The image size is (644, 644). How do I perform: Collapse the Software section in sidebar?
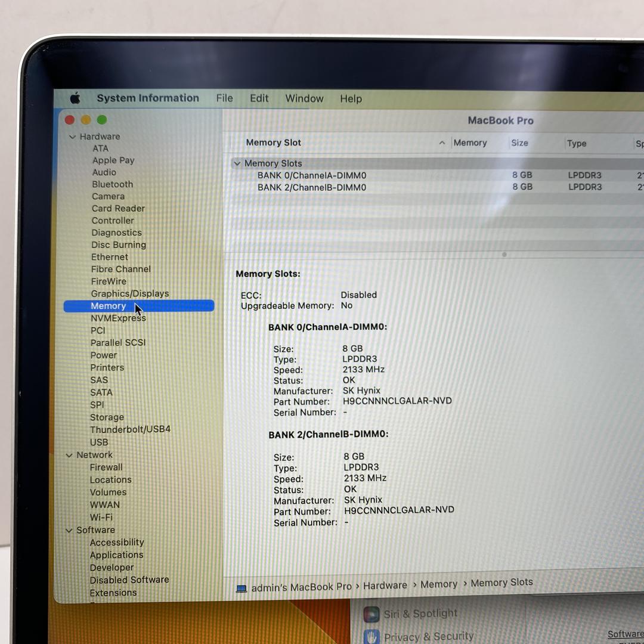(x=69, y=530)
